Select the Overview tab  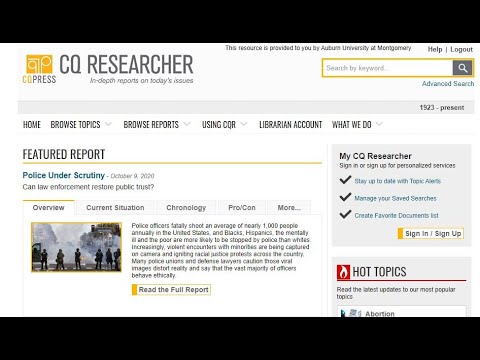click(49, 208)
